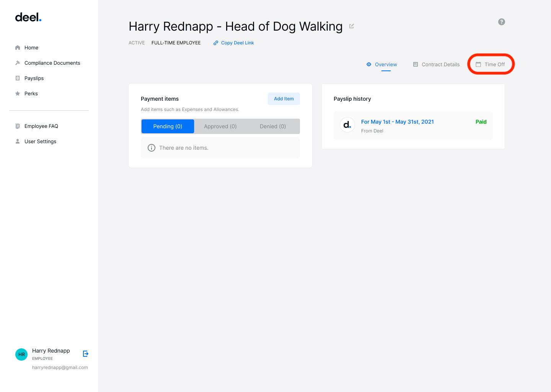Click the Employee FAQ icon
Image resolution: width=551 pixels, height=392 pixels.
tap(18, 126)
